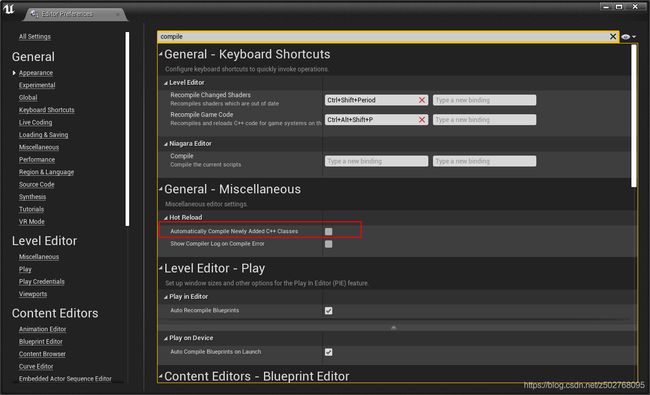Image resolution: width=650 pixels, height=395 pixels.
Task: Collapse the Play in Editor group
Action: (165, 297)
